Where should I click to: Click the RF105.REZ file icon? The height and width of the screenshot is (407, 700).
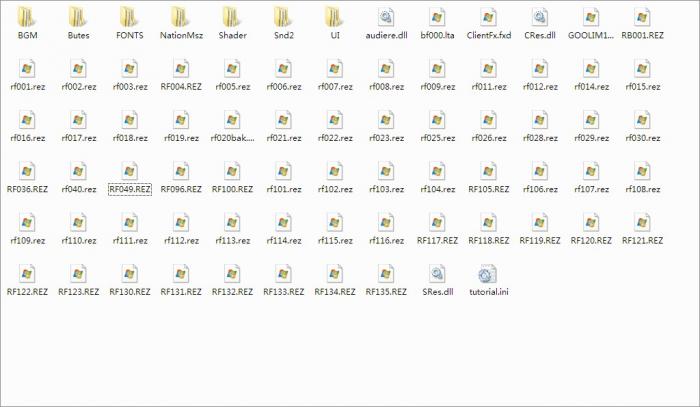click(x=489, y=172)
